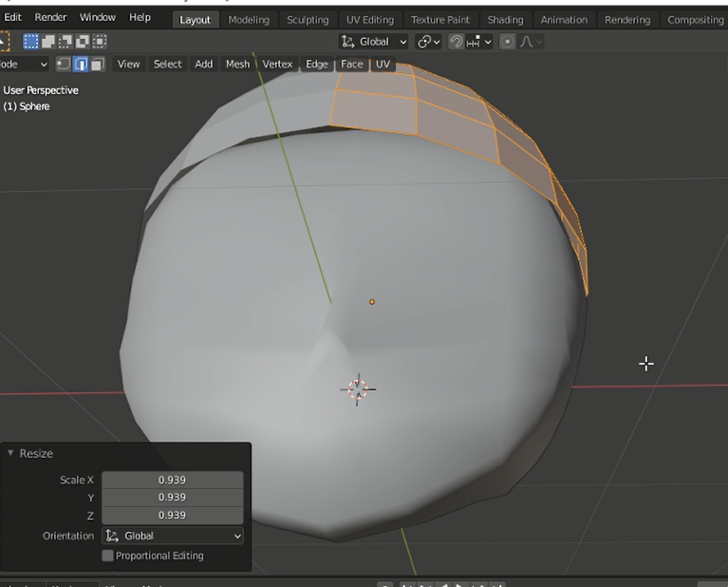Click the 'User Perspective' viewport label
Viewport: 728px width, 587px height.
click(x=41, y=90)
